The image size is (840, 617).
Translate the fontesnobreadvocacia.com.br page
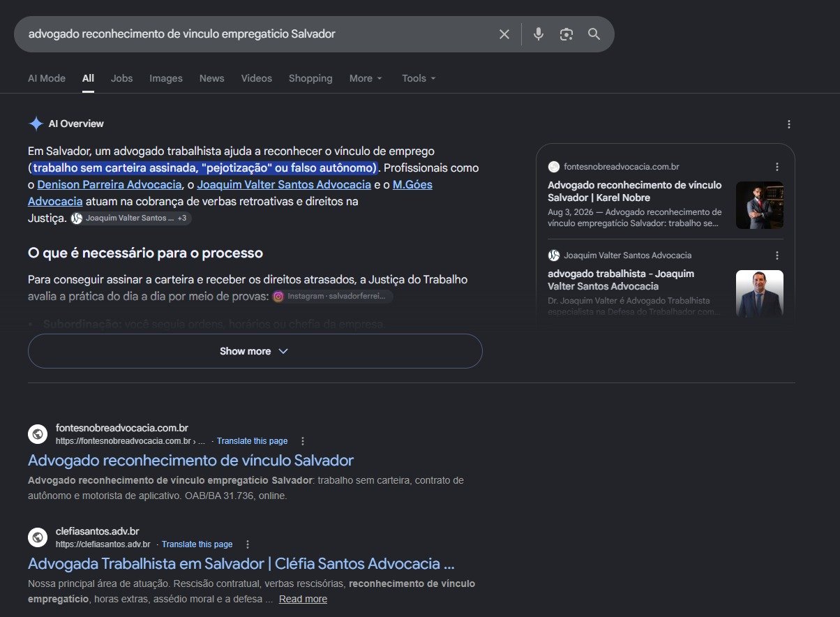pos(252,441)
